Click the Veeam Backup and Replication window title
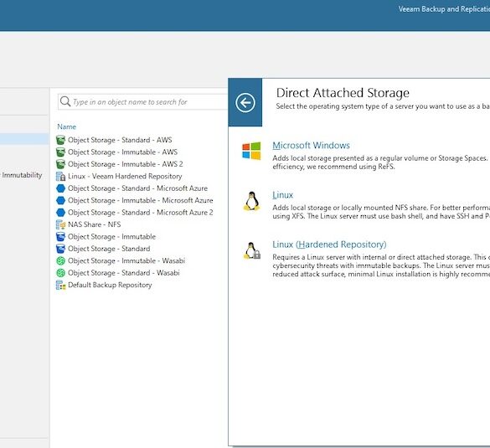Viewport: 490px width, 448px height. (x=444, y=9)
